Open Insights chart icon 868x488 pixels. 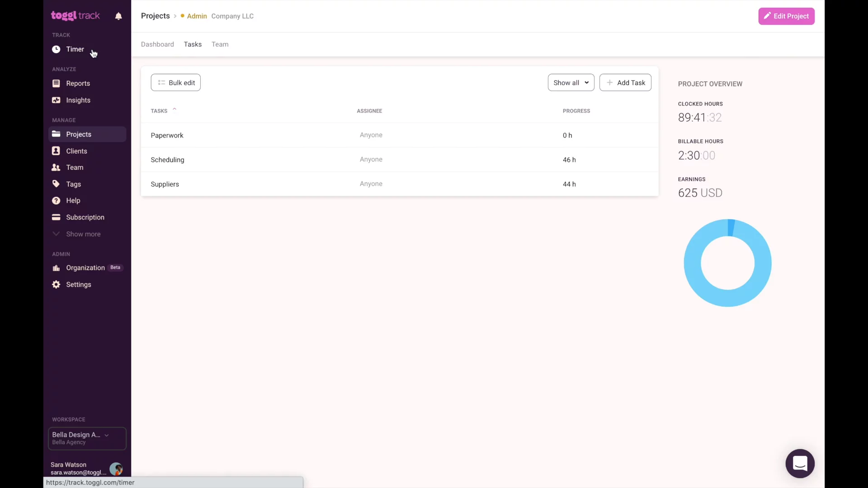[x=56, y=100]
